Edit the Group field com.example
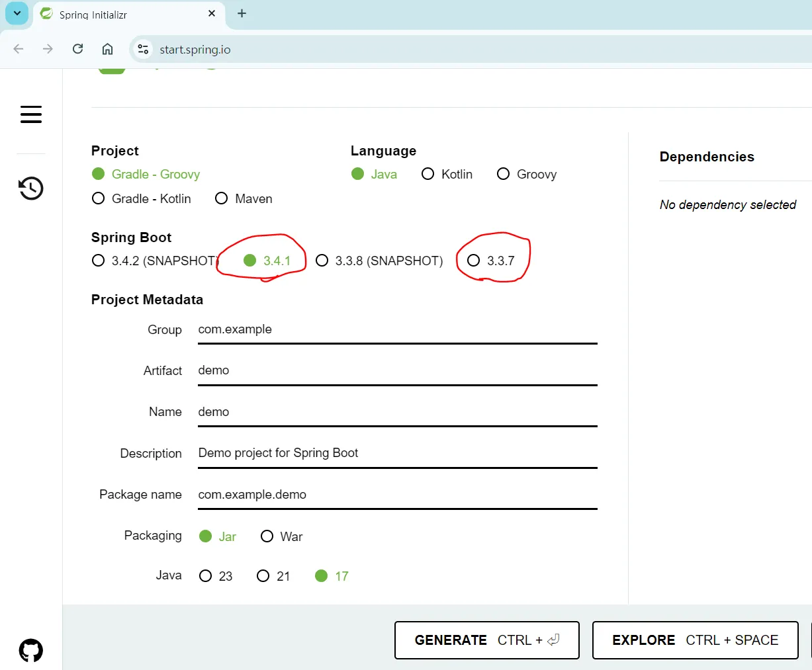 click(x=398, y=330)
